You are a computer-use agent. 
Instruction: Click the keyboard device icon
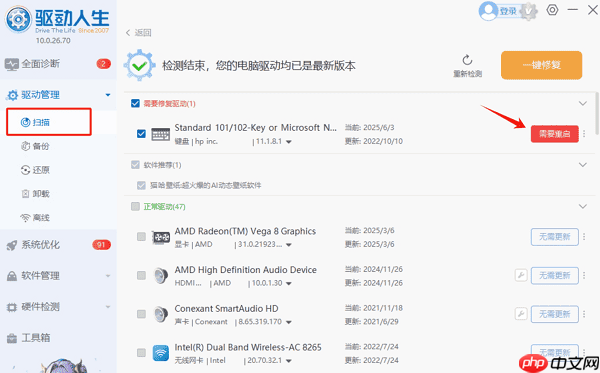[161, 134]
